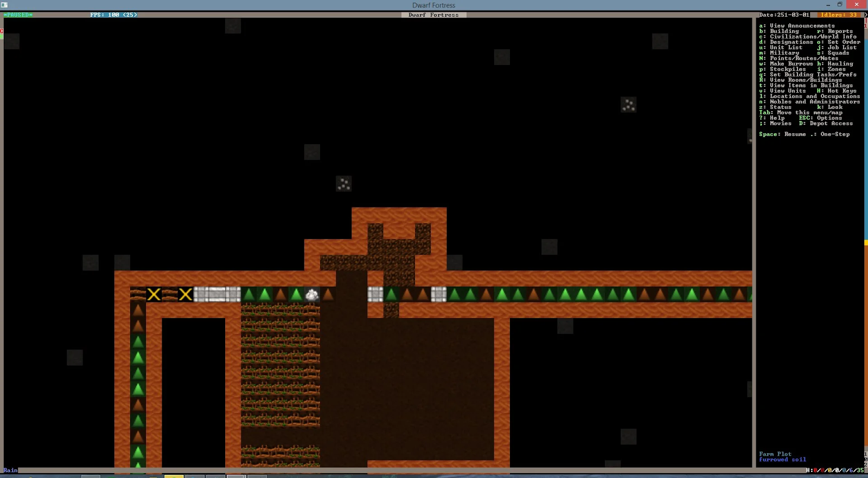This screenshot has height=478, width=868.
Task: Click Move this menu/map
Action: pyautogui.click(x=801, y=113)
